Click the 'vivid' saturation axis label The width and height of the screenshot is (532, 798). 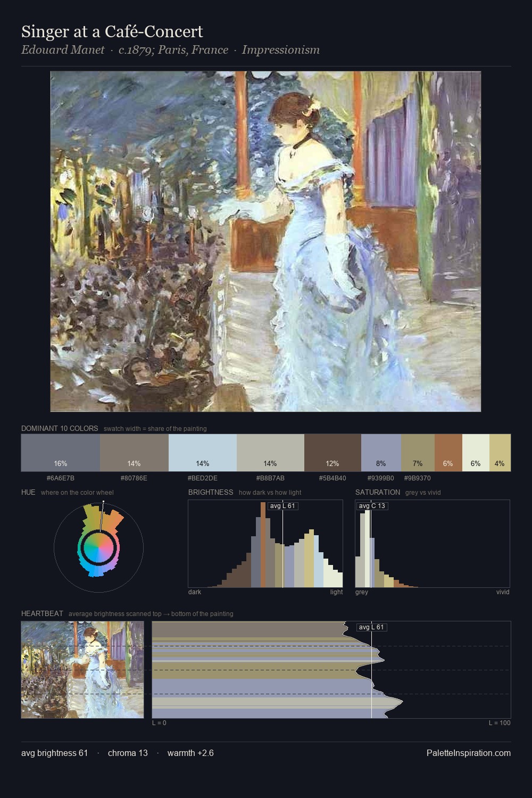click(x=503, y=592)
